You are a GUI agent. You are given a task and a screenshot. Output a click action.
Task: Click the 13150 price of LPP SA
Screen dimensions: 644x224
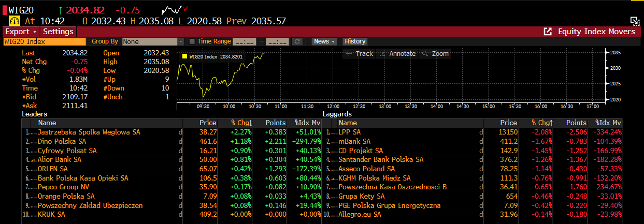pos(508,132)
